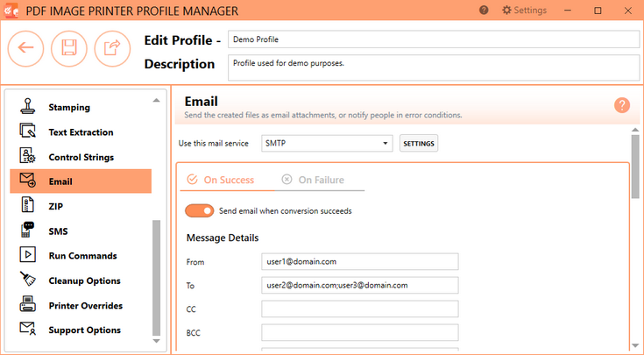
Task: Open Settings gear in title bar
Action: 524,11
